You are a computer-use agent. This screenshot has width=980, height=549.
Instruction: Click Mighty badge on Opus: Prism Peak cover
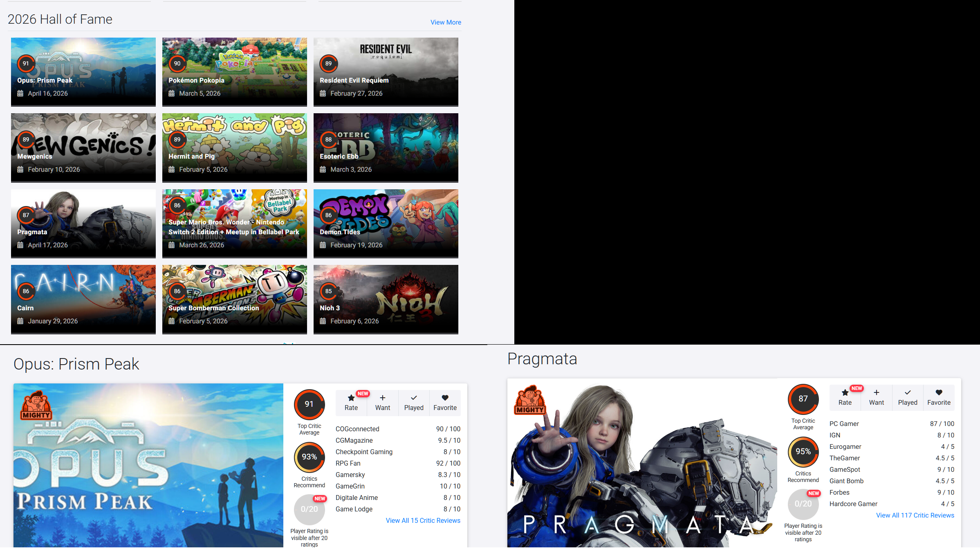pyautogui.click(x=36, y=406)
